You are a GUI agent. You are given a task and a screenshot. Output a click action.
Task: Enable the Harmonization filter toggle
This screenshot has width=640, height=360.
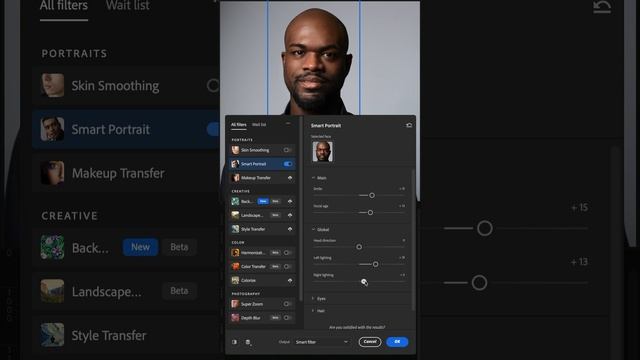(x=287, y=253)
